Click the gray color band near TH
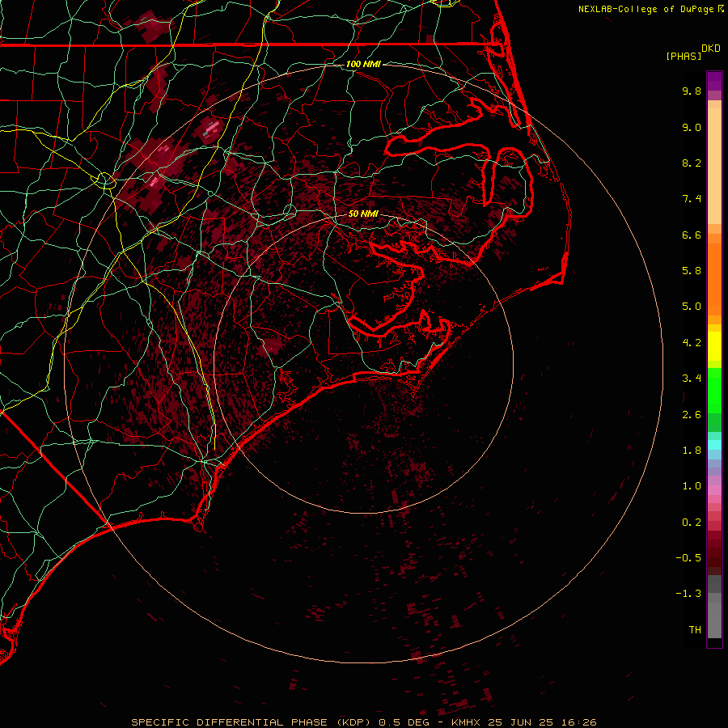Screen dimensions: 728x728 (x=714, y=620)
